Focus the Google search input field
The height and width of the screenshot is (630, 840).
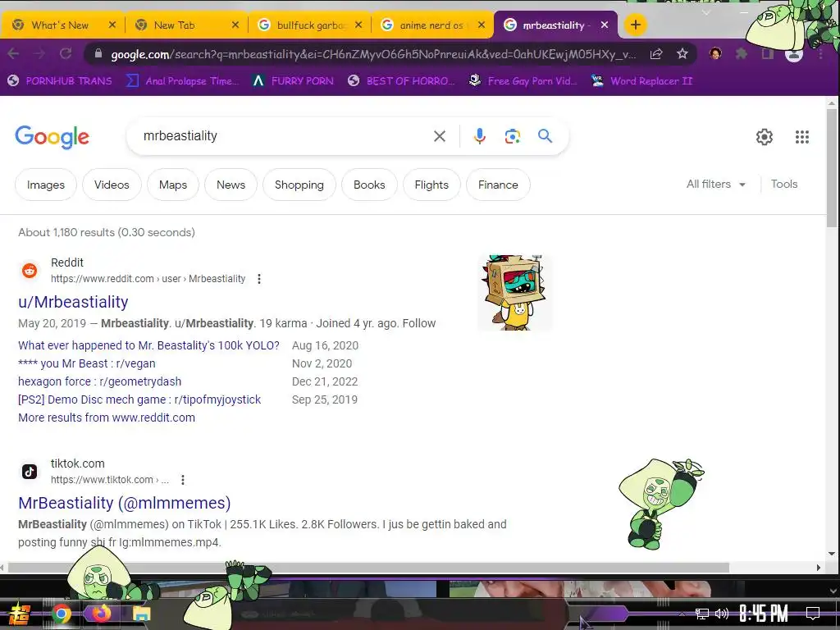pyautogui.click(x=284, y=136)
